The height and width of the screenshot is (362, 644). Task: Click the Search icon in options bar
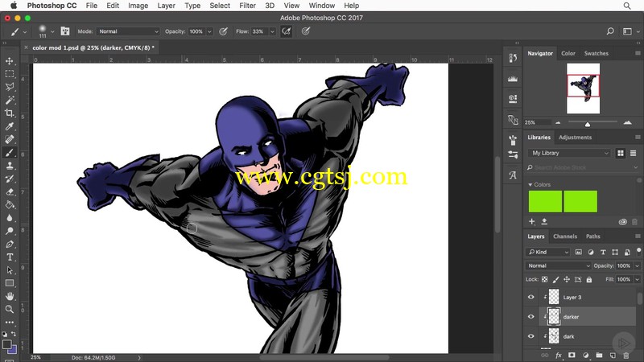[x=610, y=31]
